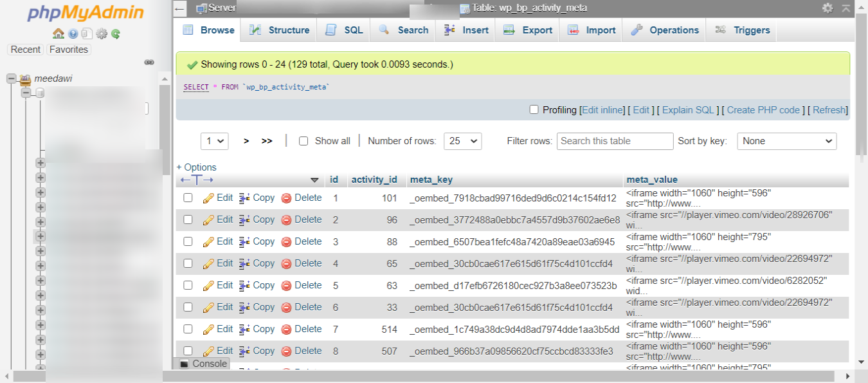This screenshot has height=383, width=868.
Task: Go to next page single arrow
Action: point(246,141)
